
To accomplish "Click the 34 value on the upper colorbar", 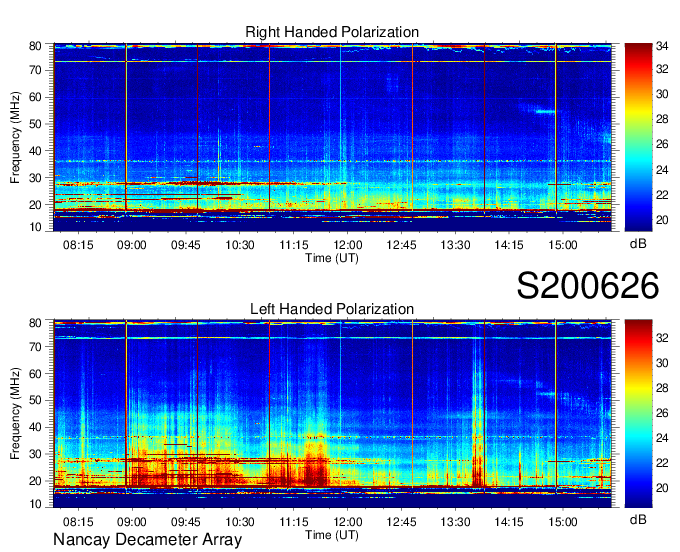I will (662, 45).
